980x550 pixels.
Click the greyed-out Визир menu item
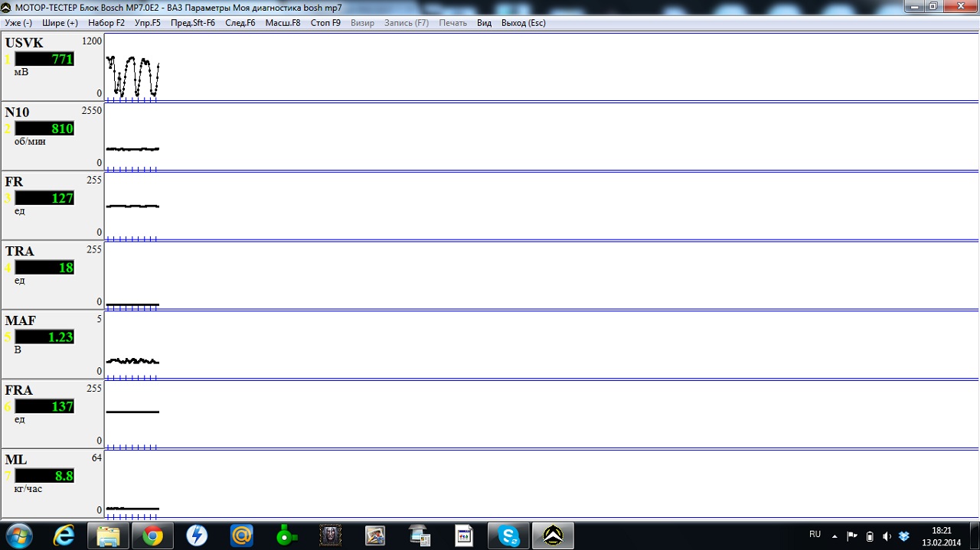363,23
